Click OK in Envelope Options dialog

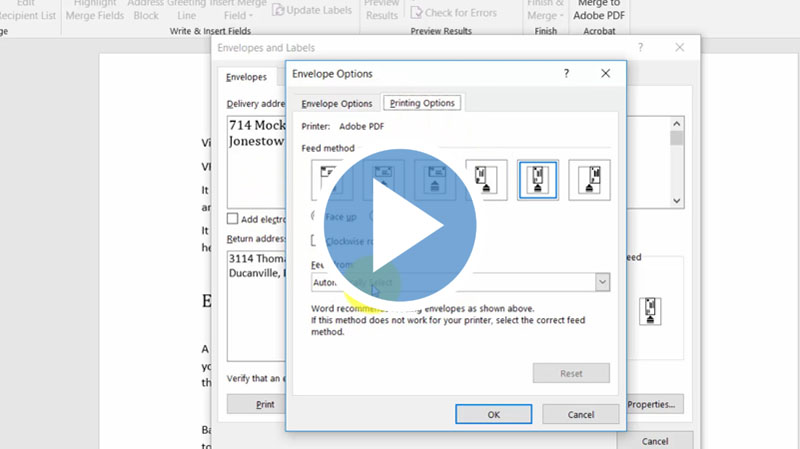(493, 414)
